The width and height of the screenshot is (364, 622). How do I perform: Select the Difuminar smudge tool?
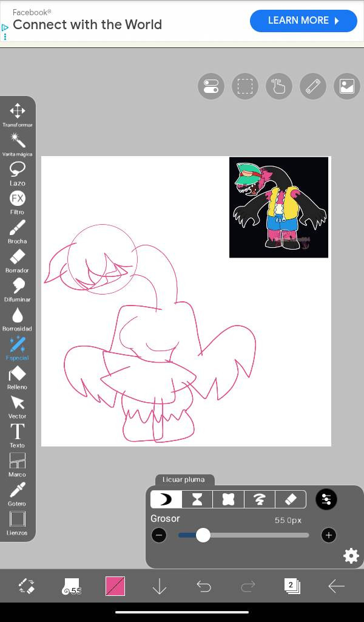(18, 290)
